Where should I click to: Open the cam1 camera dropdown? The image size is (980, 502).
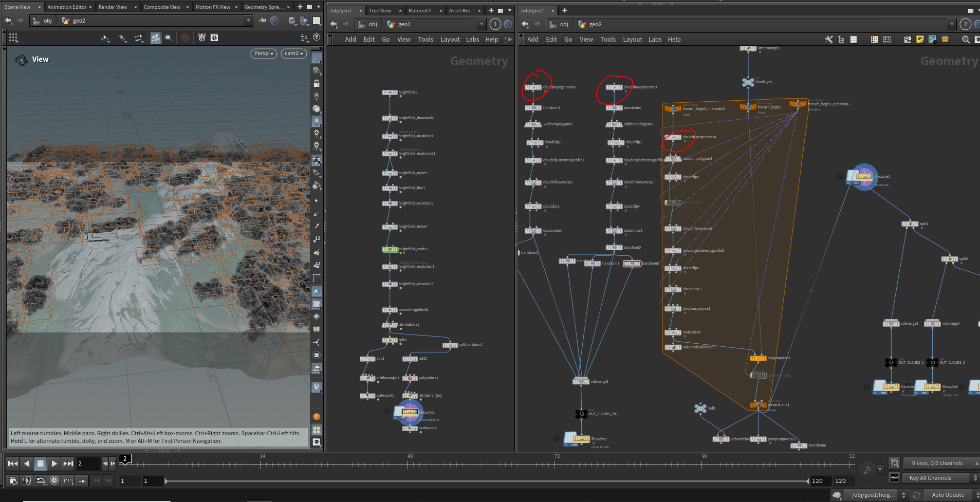click(294, 53)
